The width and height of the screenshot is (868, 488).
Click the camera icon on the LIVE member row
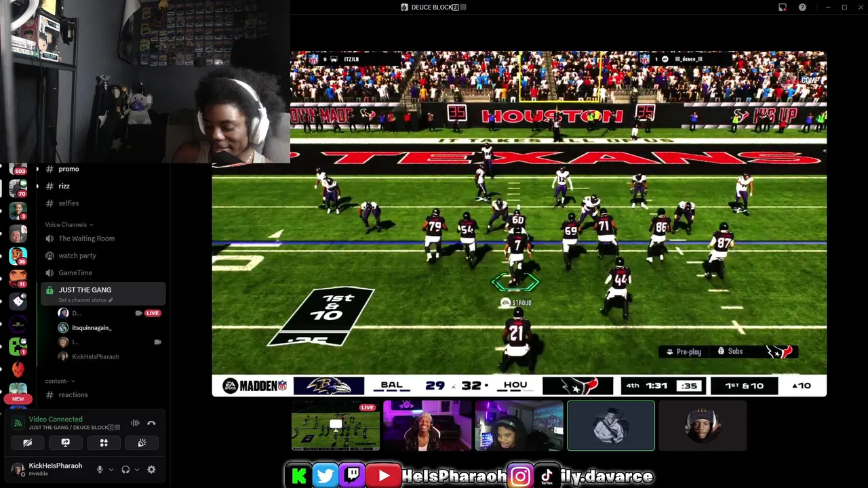[138, 313]
